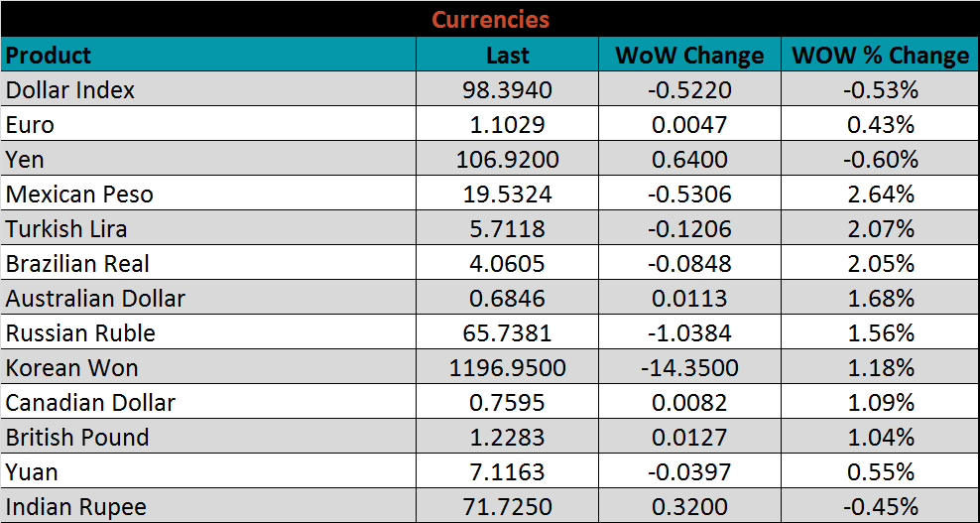
Task: Click the Currencies table title
Action: point(490,19)
